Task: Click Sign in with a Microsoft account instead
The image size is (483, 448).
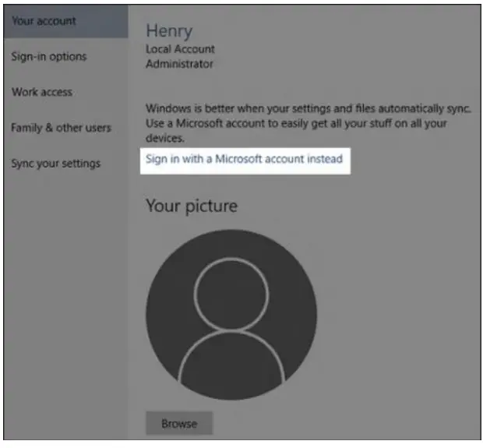Action: coord(244,159)
